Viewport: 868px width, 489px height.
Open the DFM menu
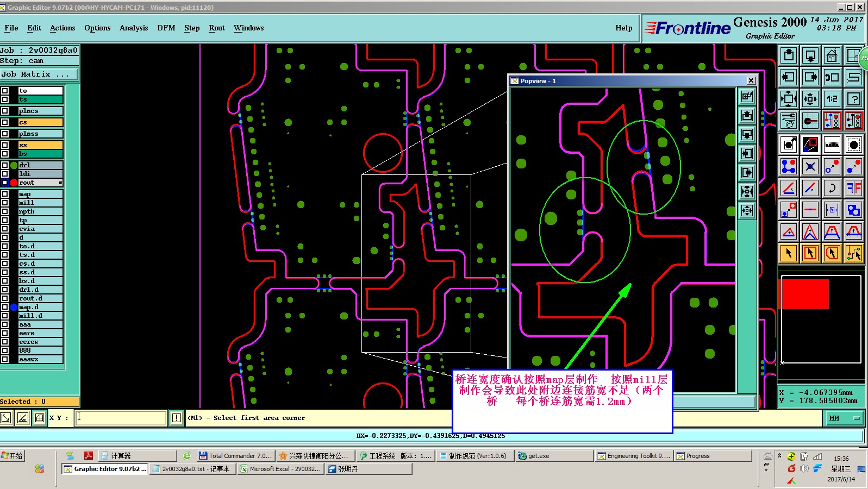166,28
